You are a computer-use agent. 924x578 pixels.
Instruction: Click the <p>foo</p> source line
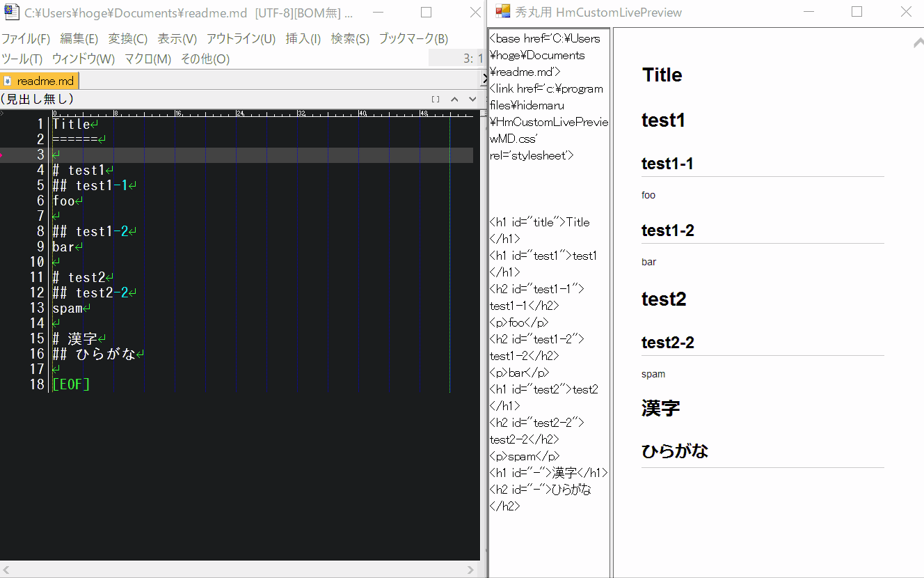tap(519, 322)
